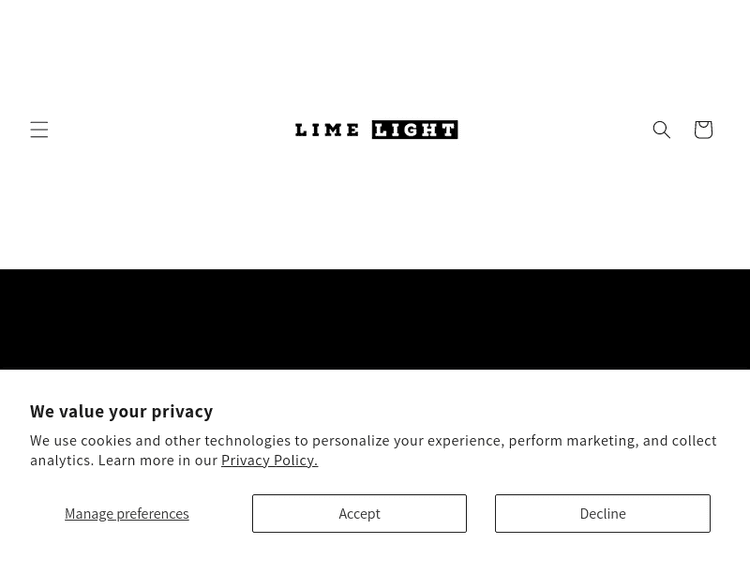Image resolution: width=750 pixels, height=563 pixels.
Task: Click the search magnifier icon
Action: click(x=662, y=130)
